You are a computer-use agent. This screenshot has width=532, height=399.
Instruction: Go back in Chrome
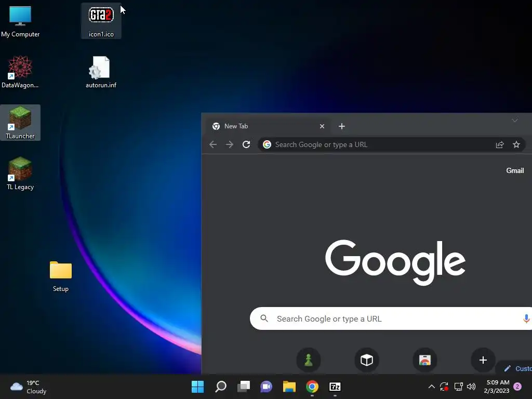(x=213, y=144)
